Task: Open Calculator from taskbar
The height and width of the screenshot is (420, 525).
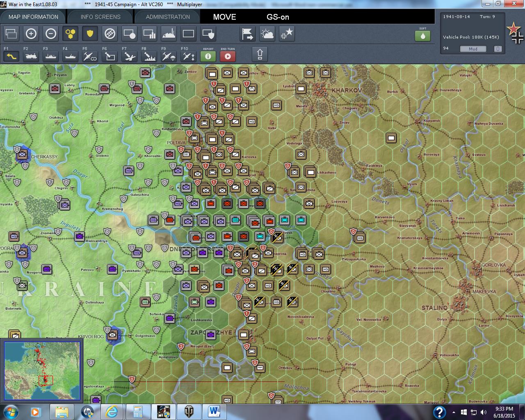Action: point(137,412)
